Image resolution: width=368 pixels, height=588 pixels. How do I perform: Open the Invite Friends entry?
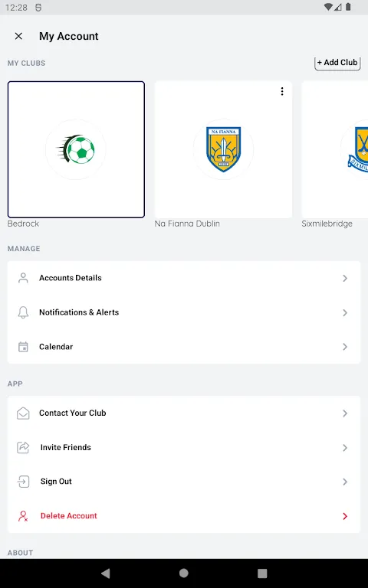(184, 447)
